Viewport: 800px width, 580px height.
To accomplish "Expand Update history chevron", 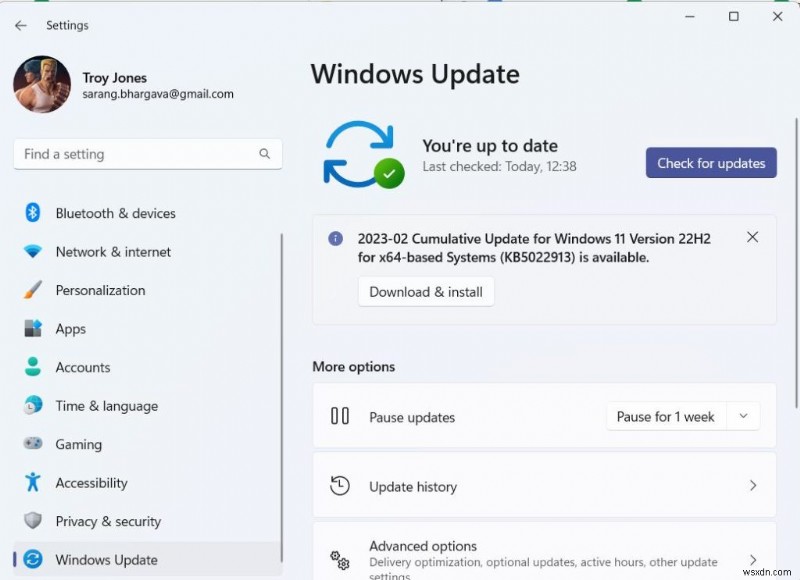I will 753,485.
